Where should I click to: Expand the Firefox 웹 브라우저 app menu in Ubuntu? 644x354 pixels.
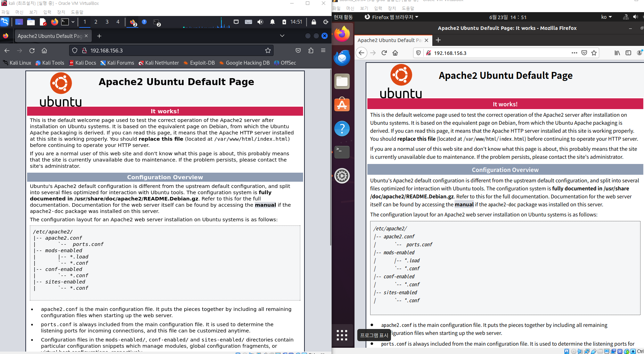click(x=391, y=17)
